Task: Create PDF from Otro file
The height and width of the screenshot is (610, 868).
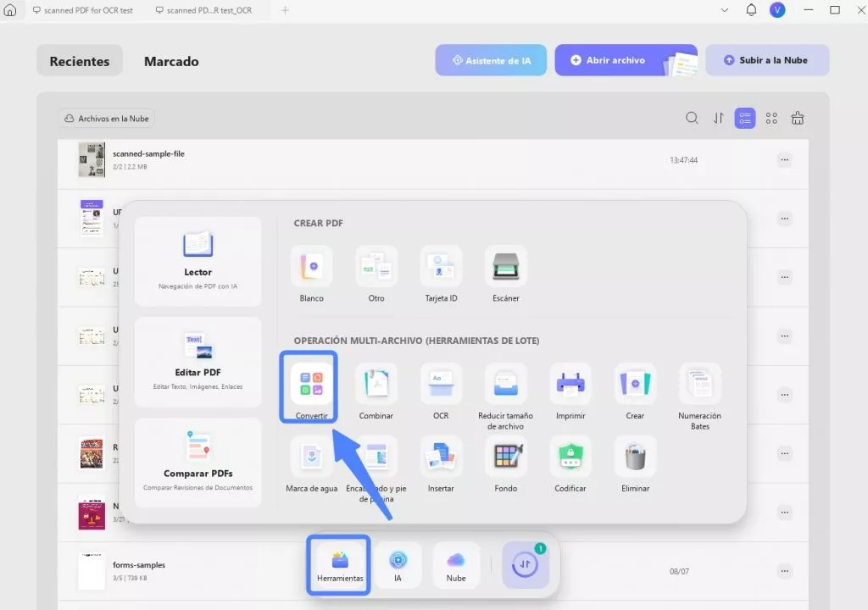Action: [376, 274]
